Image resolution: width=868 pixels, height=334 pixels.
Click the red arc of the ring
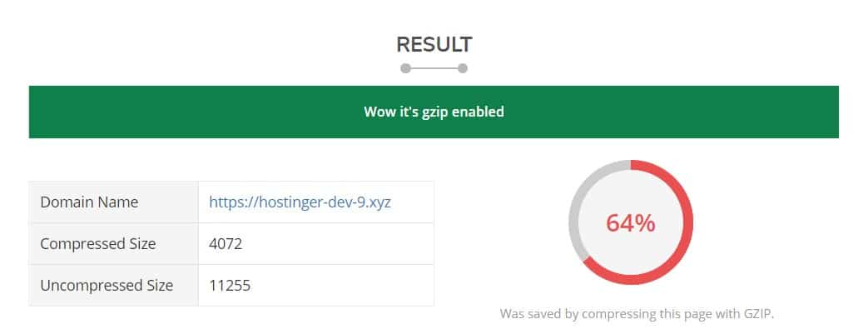tap(688, 223)
